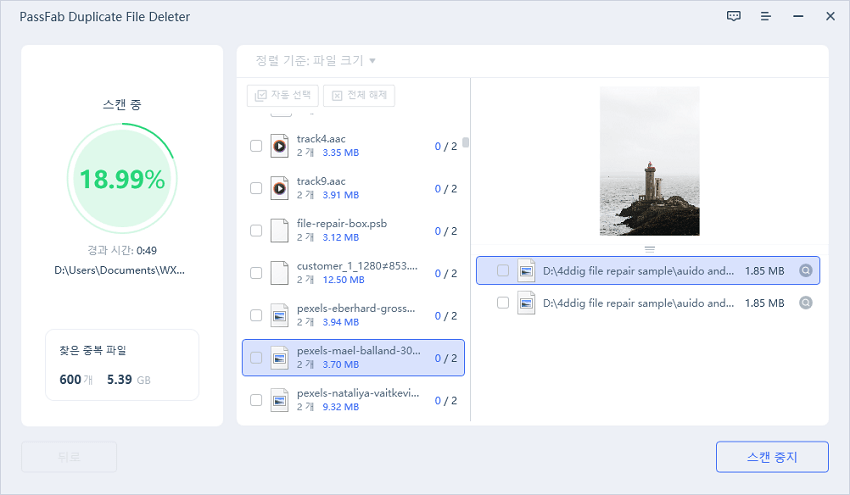Check the pexels-mael-balland checkbox
Image resolution: width=850 pixels, height=495 pixels.
point(256,358)
